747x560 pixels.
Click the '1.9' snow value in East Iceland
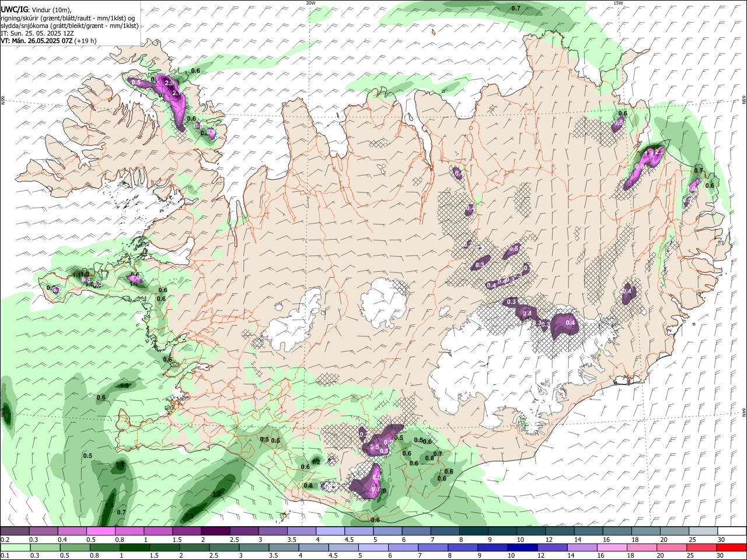tap(649, 153)
